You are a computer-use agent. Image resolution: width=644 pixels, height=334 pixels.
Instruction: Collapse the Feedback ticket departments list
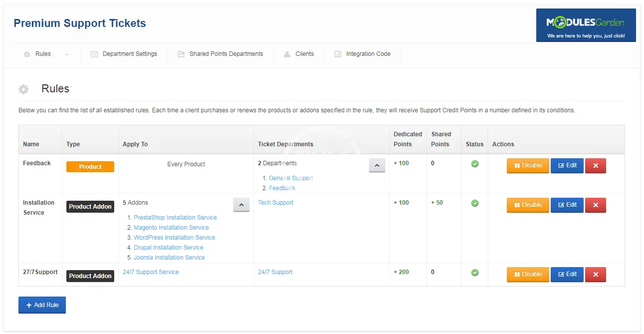click(x=377, y=165)
